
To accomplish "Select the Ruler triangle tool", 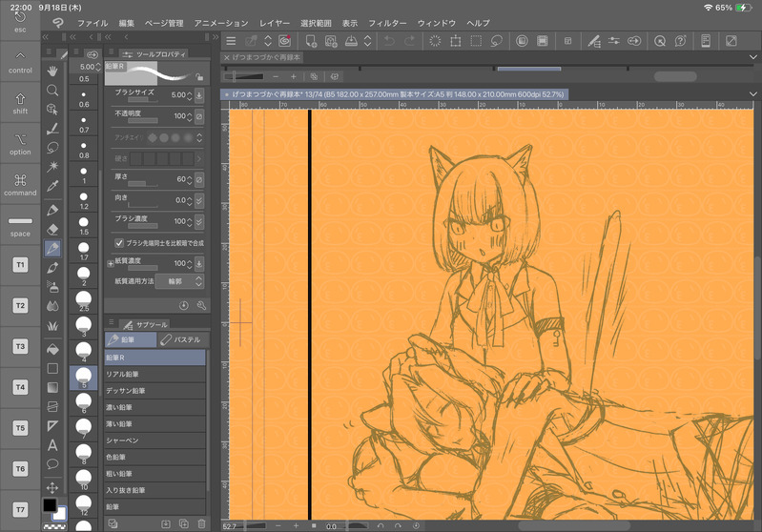I will [52, 425].
